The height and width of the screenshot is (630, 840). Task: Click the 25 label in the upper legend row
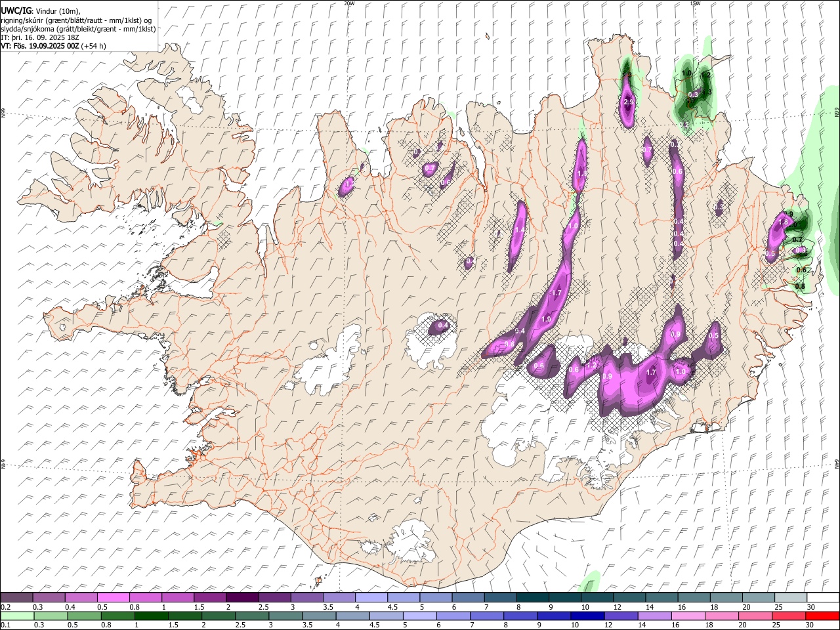(779, 607)
